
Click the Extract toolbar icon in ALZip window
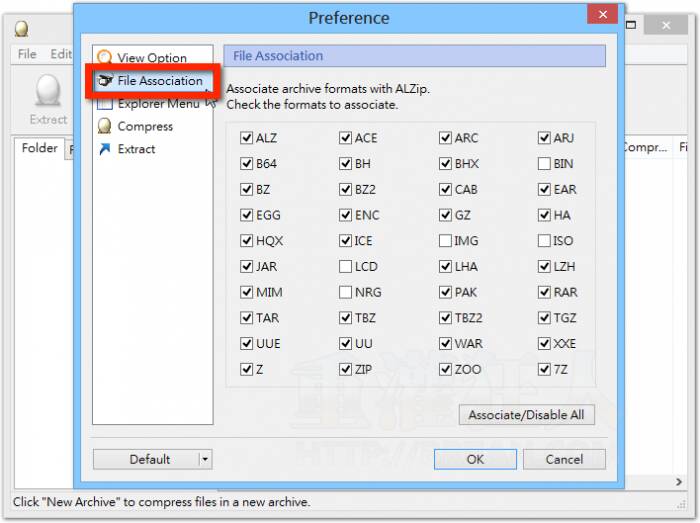[48, 99]
